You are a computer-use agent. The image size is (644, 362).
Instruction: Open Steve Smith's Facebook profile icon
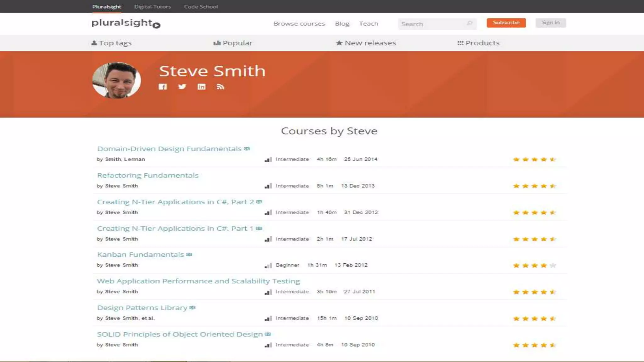click(163, 87)
